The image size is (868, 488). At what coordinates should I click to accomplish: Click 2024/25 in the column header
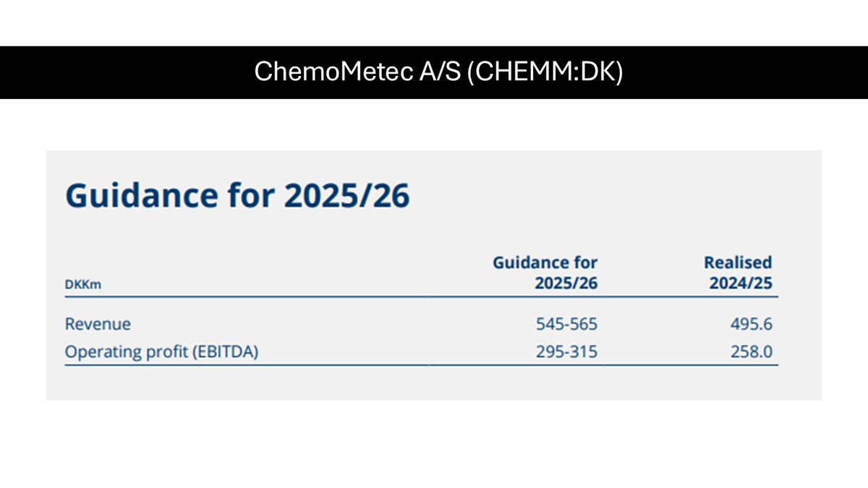coord(741,283)
